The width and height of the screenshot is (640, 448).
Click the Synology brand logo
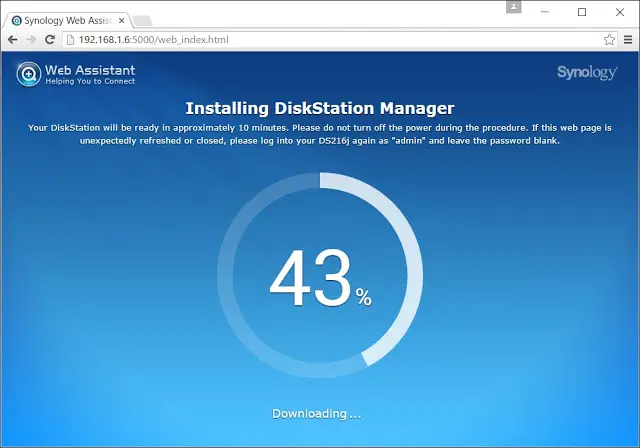click(x=587, y=73)
